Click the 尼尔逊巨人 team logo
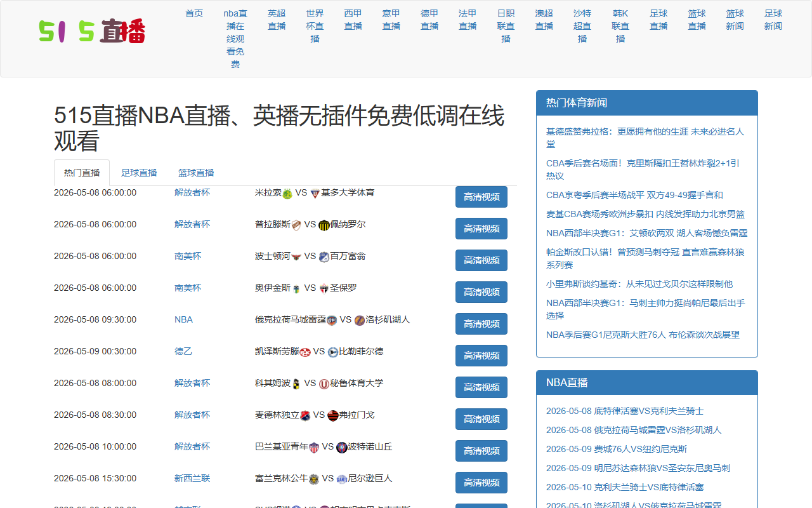Screen dimensions: 812x508 [342, 479]
